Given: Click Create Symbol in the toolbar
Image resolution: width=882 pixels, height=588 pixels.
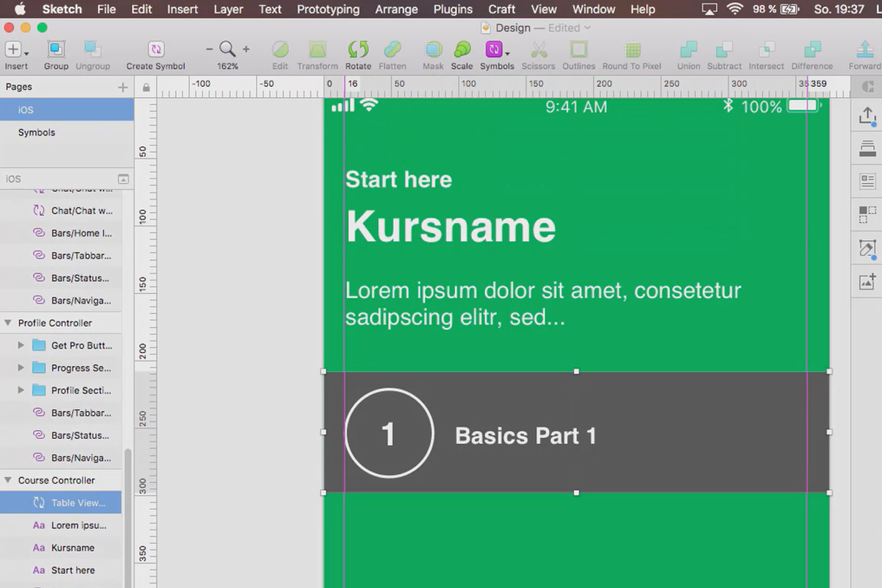Looking at the screenshot, I should point(155,54).
